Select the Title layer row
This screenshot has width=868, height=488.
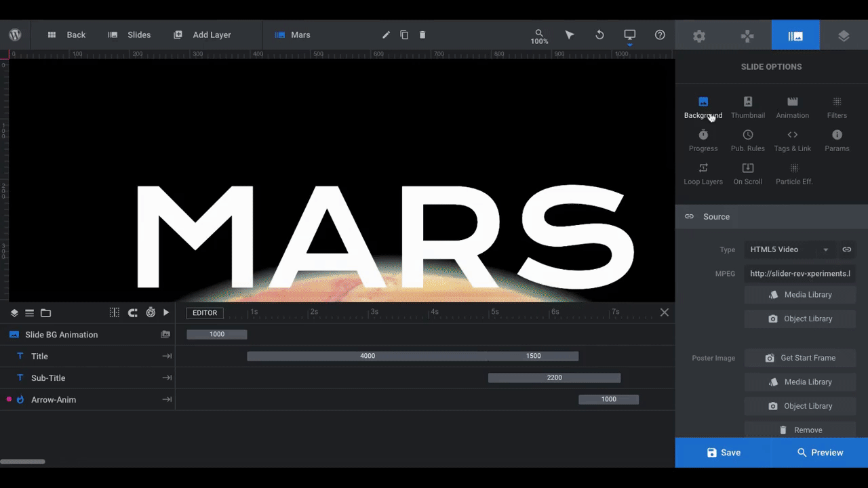(87, 357)
